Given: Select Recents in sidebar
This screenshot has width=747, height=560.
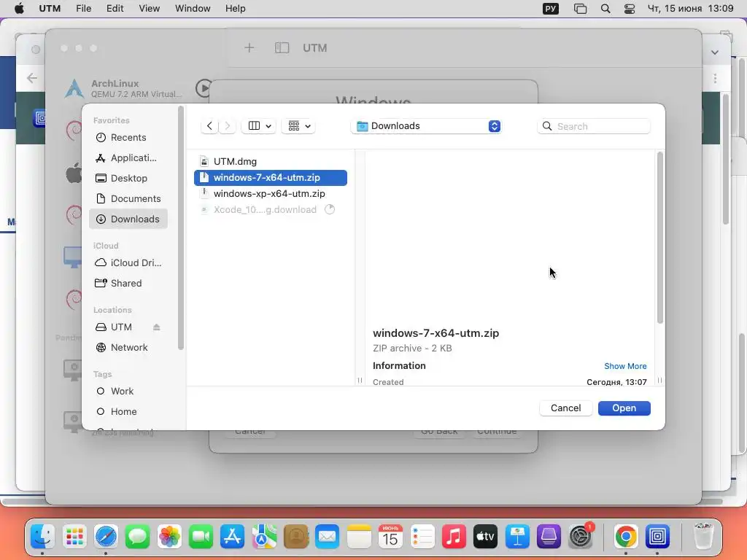Looking at the screenshot, I should click(128, 137).
